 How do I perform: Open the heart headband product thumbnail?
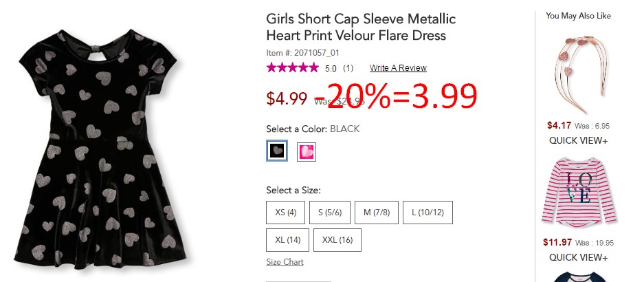pos(578,74)
